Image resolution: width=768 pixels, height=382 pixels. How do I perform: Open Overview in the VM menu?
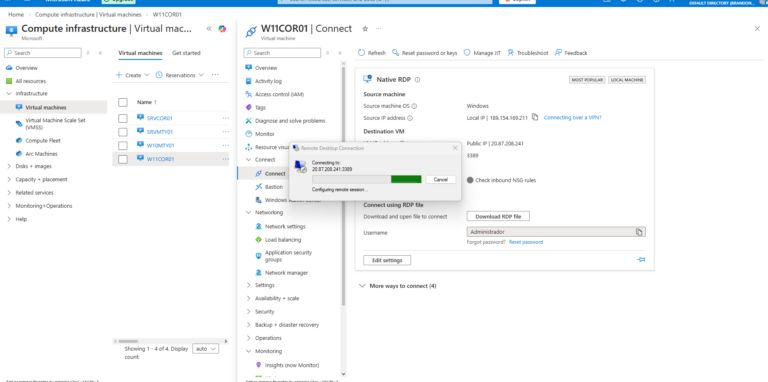pos(265,68)
